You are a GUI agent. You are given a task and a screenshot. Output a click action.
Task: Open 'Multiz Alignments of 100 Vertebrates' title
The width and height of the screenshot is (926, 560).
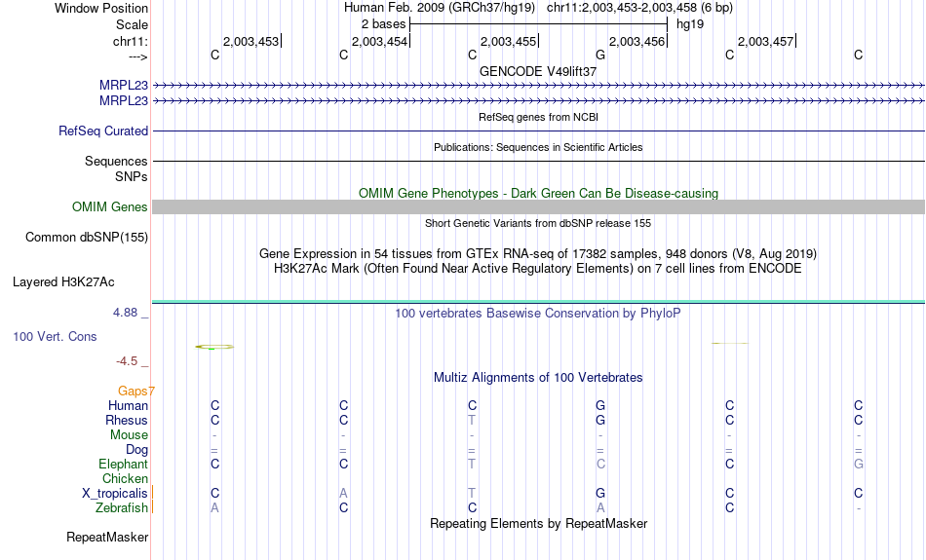pyautogui.click(x=538, y=378)
